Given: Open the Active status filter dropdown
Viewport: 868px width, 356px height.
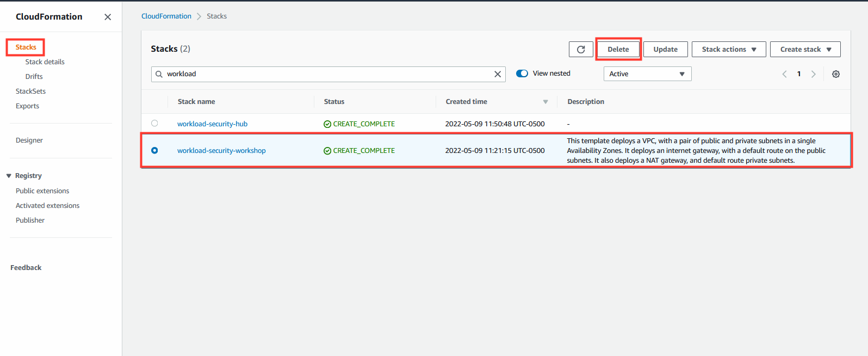Looking at the screenshot, I should coord(647,73).
